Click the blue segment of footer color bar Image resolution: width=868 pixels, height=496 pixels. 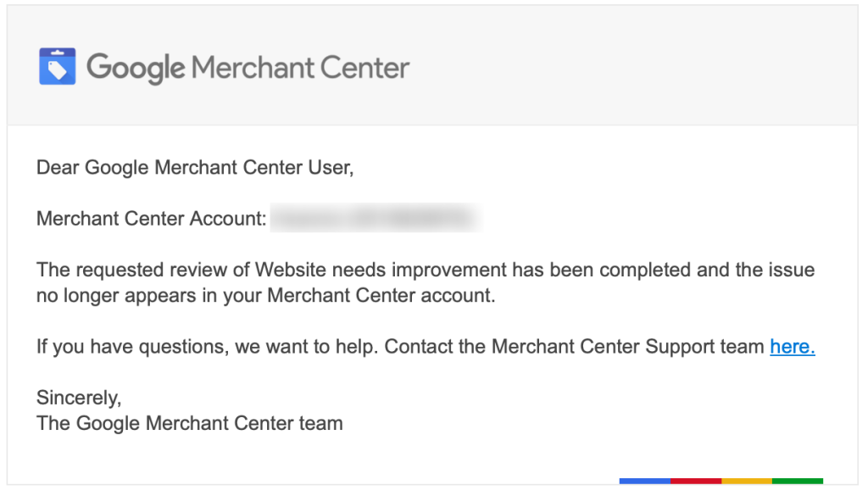point(644,481)
